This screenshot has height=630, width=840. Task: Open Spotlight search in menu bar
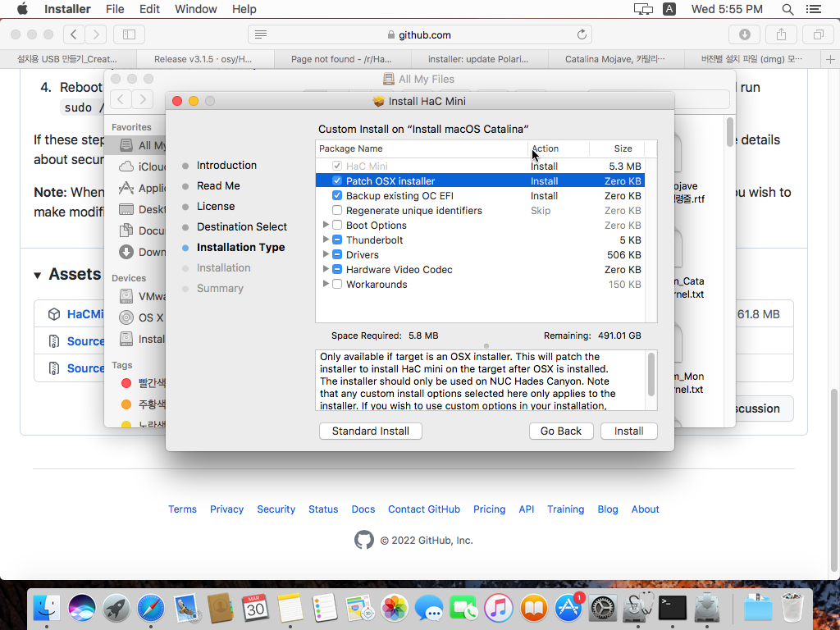click(787, 9)
